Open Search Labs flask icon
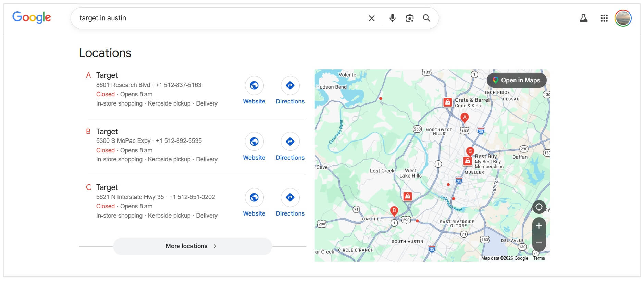The width and height of the screenshot is (644, 281). tap(583, 18)
